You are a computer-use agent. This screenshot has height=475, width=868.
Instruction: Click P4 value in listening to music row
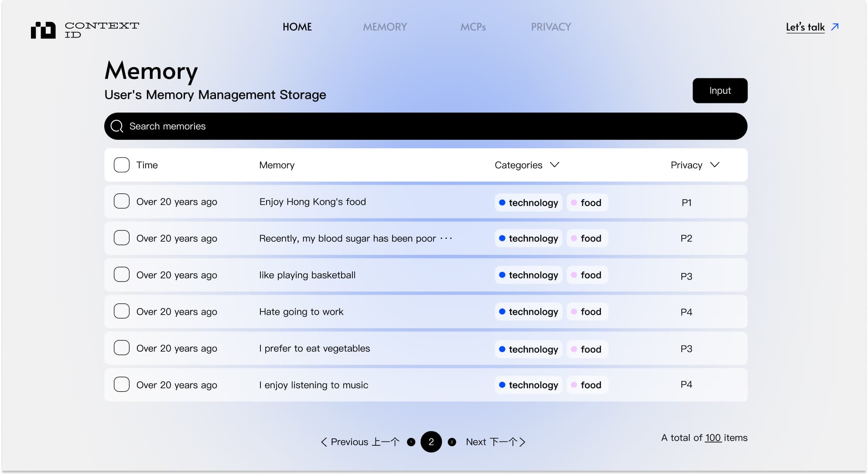pyautogui.click(x=686, y=384)
